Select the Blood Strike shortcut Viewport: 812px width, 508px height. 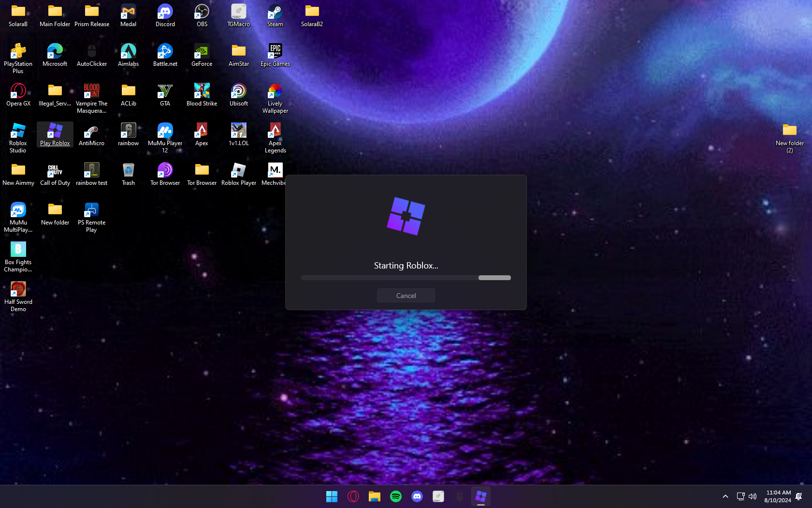pyautogui.click(x=202, y=95)
